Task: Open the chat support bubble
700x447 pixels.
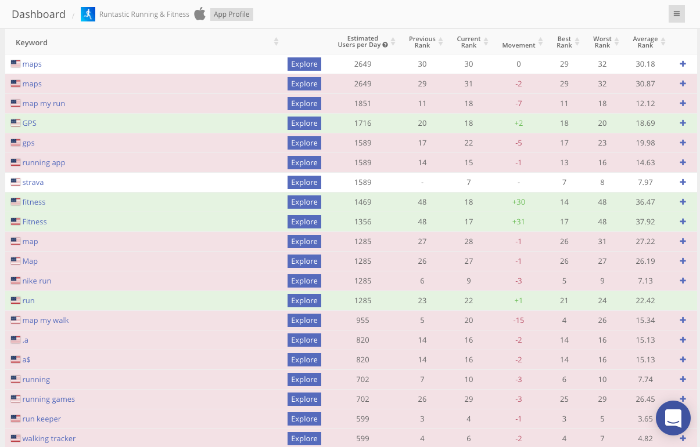Action: point(672,418)
